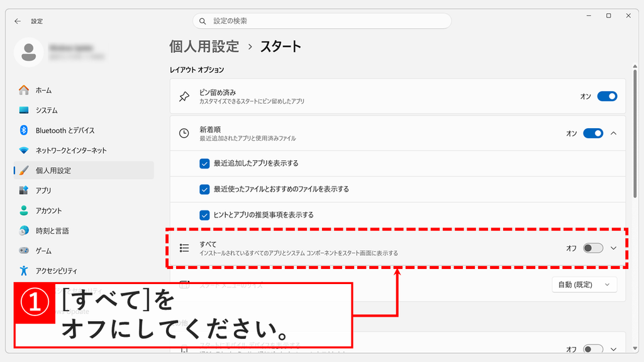Expand the すべて section chevron

614,248
